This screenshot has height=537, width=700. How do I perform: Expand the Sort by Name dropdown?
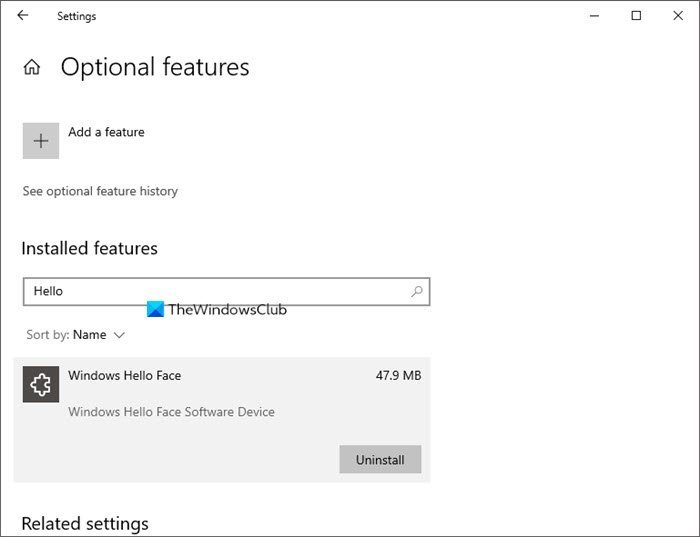pyautogui.click(x=75, y=335)
